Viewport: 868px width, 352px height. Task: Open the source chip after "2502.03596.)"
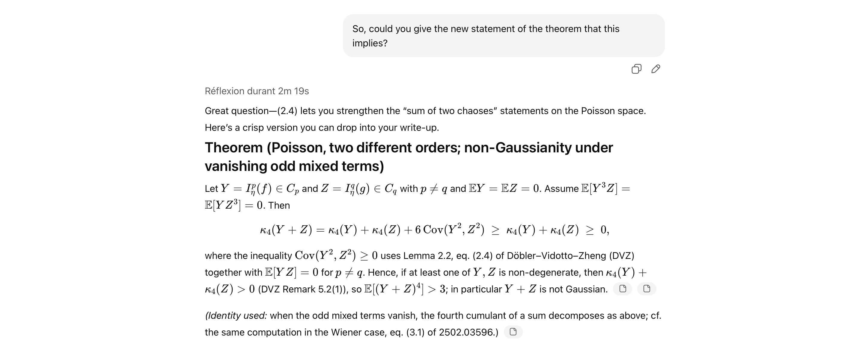coord(513,332)
